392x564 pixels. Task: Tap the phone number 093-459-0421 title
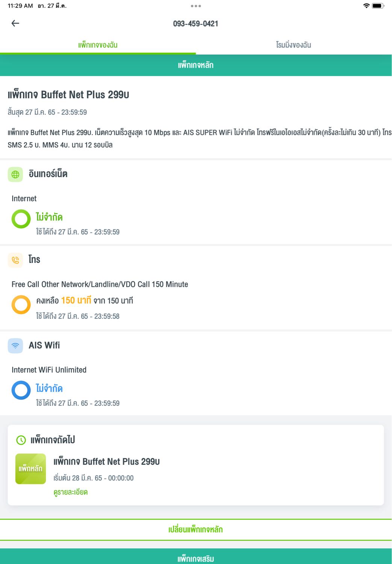pos(196,24)
